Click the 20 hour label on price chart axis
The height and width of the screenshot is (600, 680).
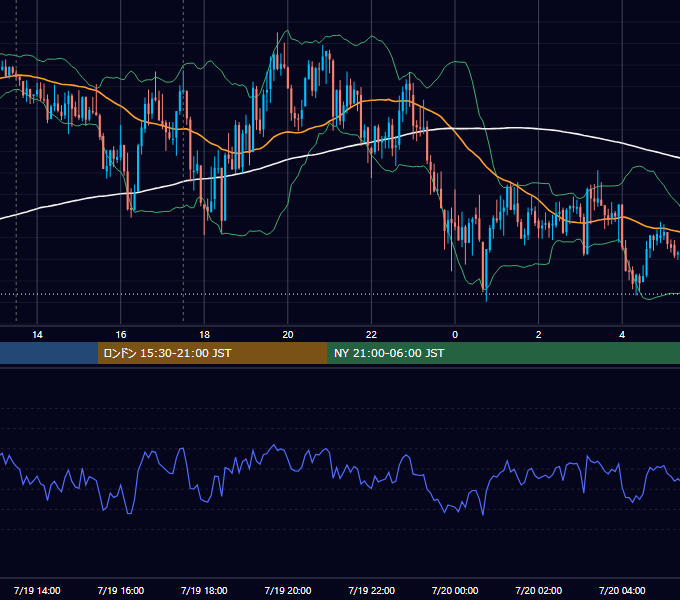288,335
